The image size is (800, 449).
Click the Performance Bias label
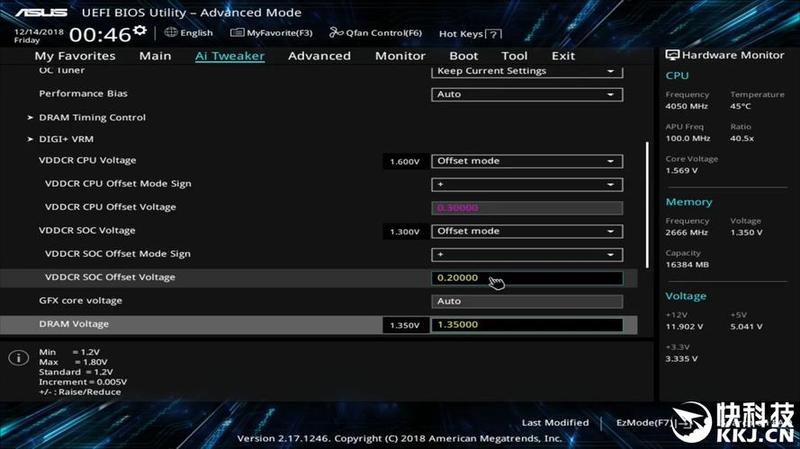point(83,94)
